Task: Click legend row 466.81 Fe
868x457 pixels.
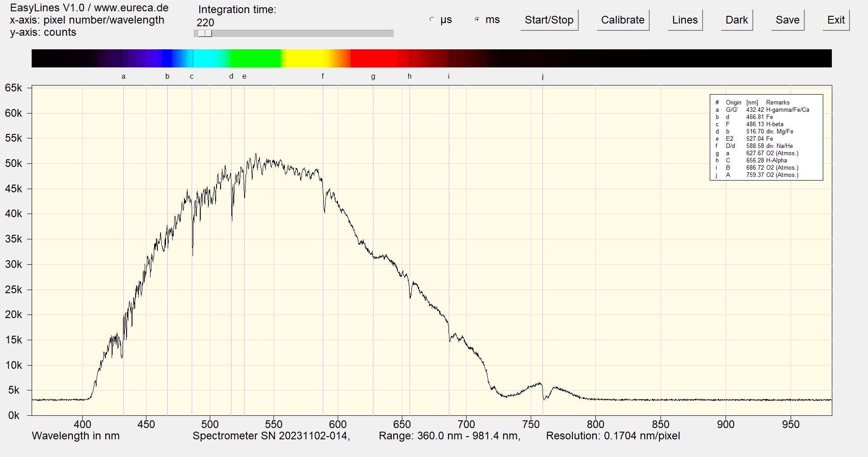Action: 744,117
